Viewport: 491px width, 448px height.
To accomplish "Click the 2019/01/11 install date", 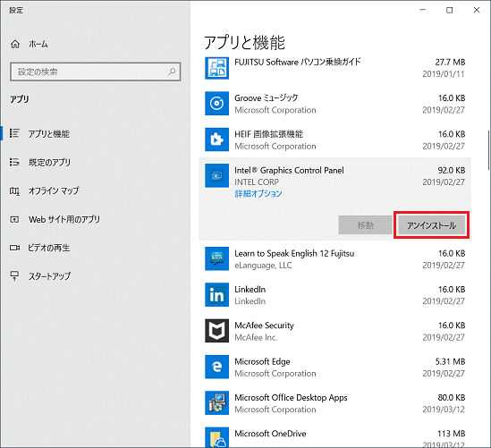I will click(x=444, y=74).
